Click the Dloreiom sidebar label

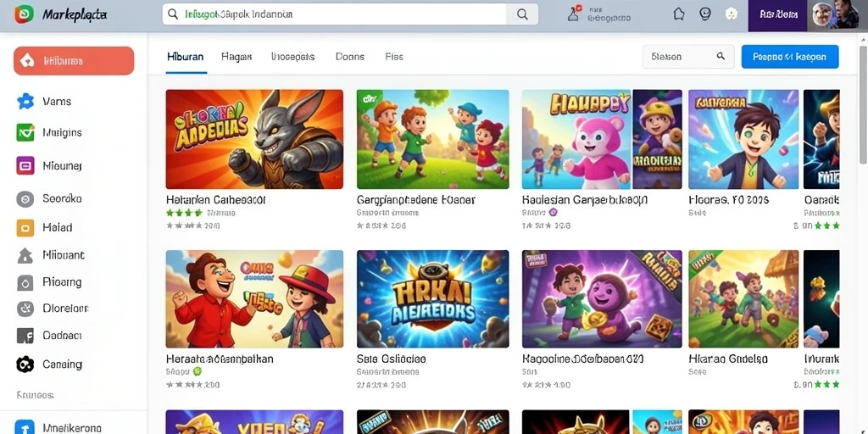[65, 309]
